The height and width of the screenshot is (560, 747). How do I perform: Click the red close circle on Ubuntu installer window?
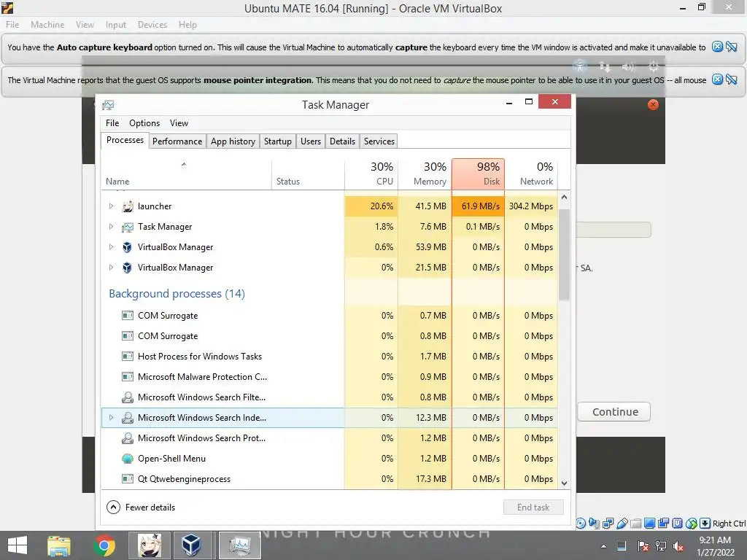(653, 105)
